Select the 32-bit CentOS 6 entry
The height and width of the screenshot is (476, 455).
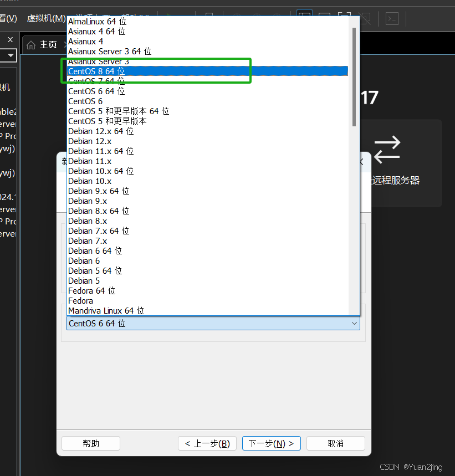[x=208, y=101]
